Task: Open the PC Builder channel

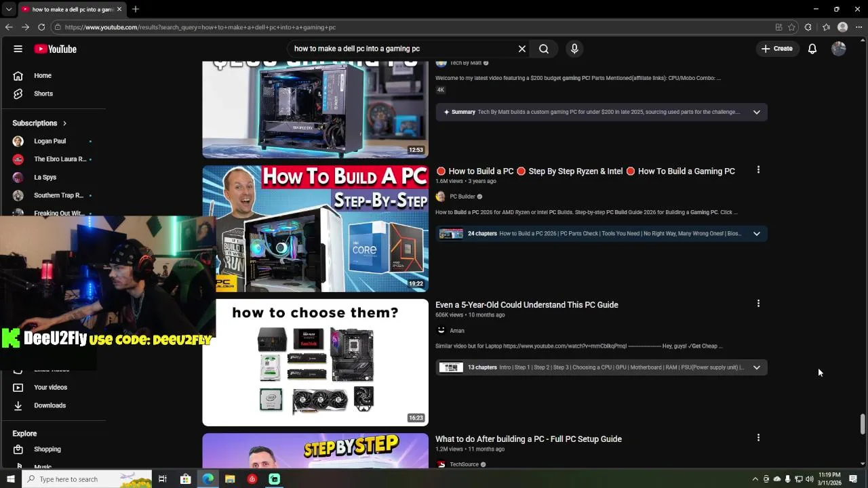Action: 462,197
